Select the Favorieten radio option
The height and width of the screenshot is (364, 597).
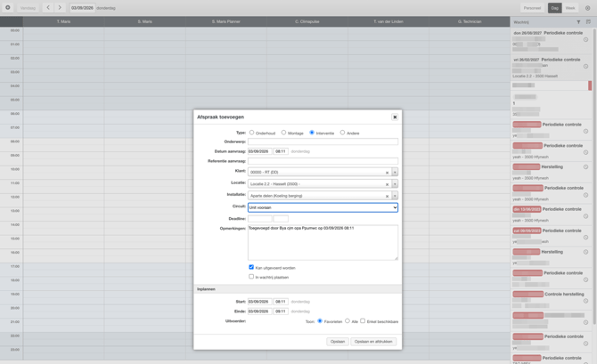click(x=320, y=321)
